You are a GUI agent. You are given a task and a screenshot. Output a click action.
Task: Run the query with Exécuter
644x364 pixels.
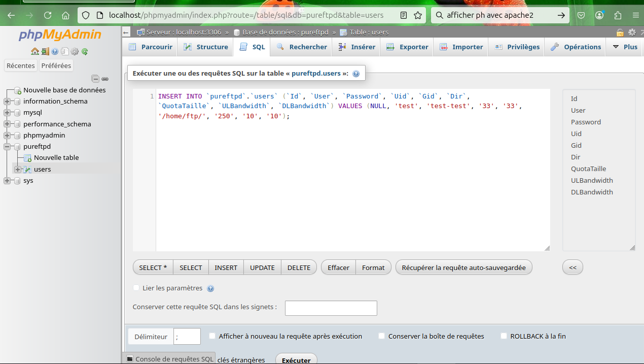296,359
